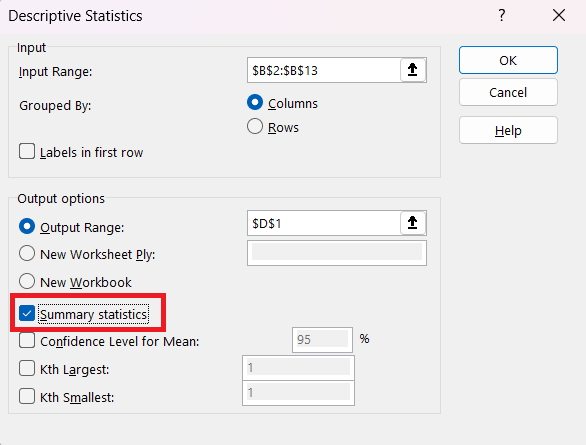Click the New Worksheet Ply name field

pos(337,253)
